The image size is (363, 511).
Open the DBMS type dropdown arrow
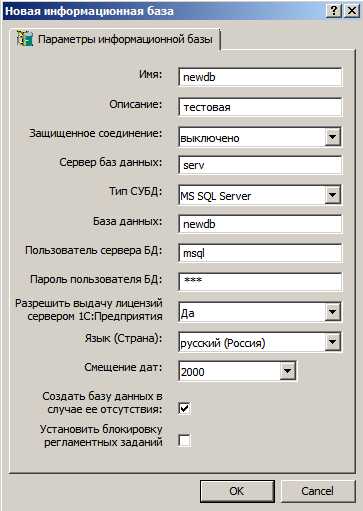[332, 195]
